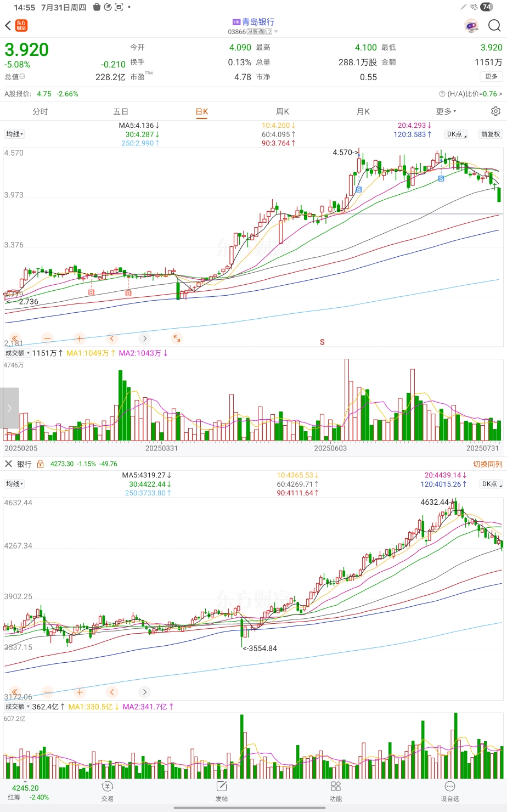Zoom in 青岛银行 K-line chart with plus
The image size is (507, 812).
pyautogui.click(x=80, y=339)
